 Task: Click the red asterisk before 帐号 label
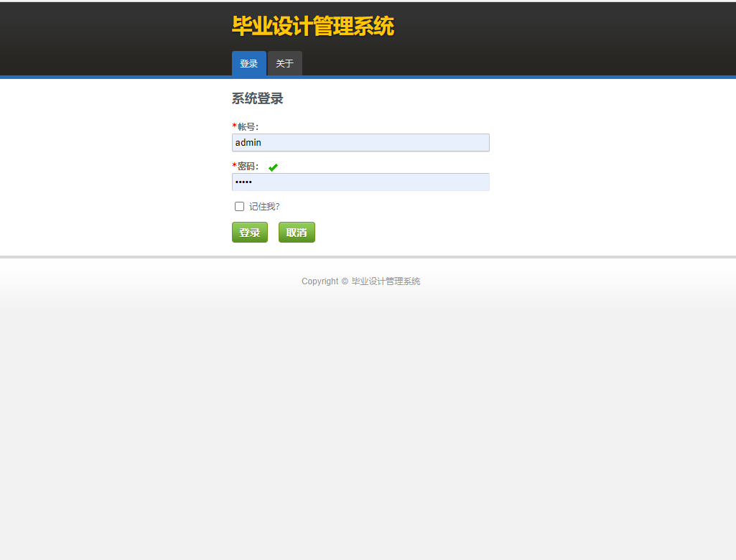point(234,126)
